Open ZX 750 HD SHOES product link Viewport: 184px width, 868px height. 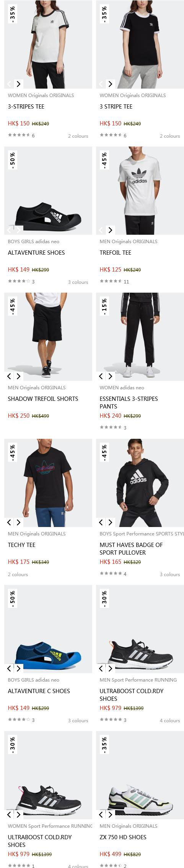click(x=123, y=837)
